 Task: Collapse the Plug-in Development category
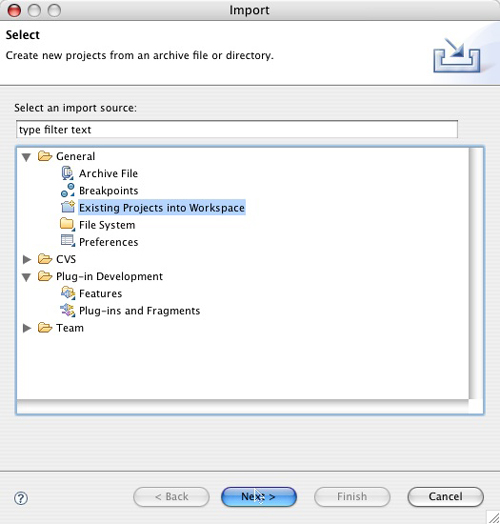pyautogui.click(x=26, y=277)
